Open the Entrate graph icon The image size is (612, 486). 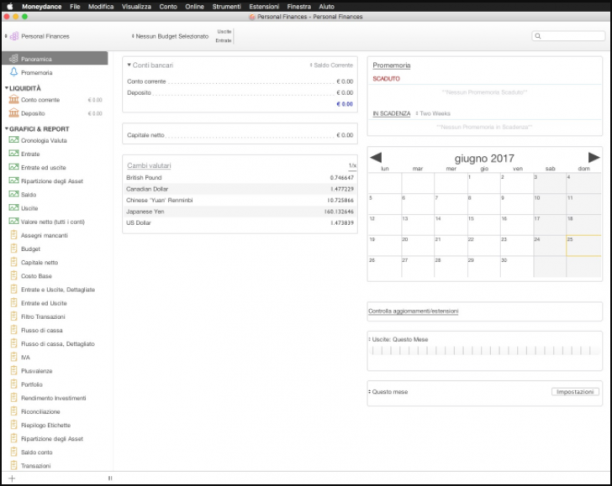pyautogui.click(x=14, y=153)
